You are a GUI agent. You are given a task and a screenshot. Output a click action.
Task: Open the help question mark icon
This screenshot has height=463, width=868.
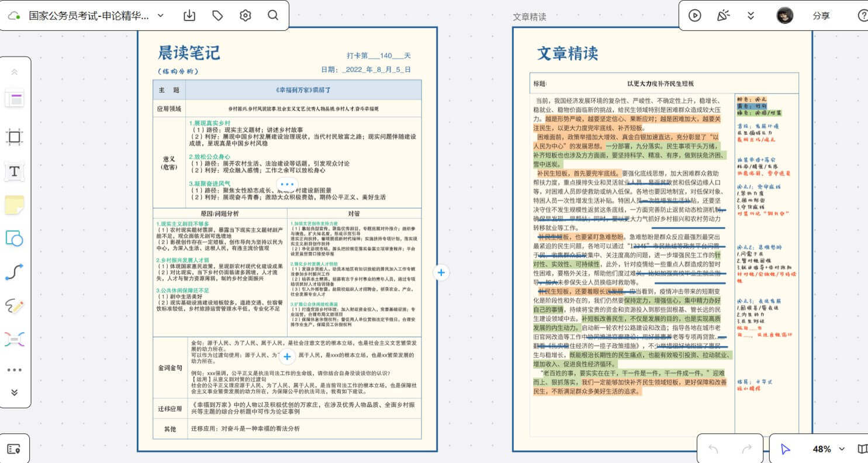862,16
